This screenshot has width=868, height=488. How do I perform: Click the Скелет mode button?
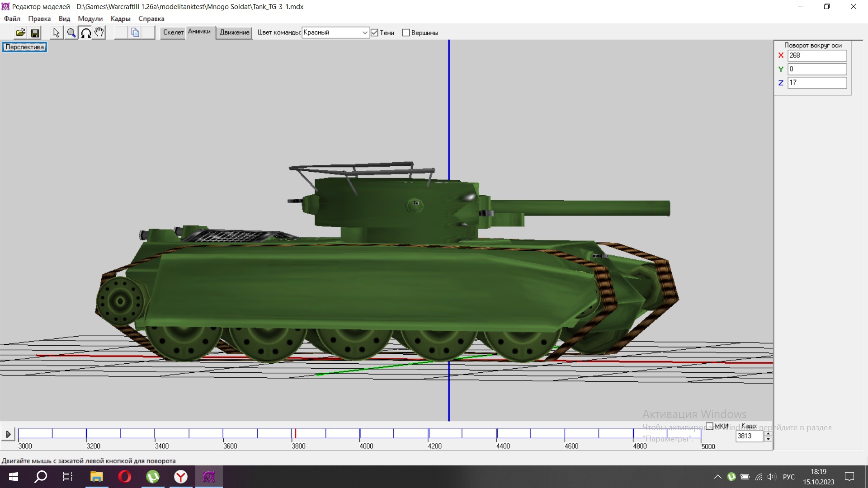coord(173,33)
